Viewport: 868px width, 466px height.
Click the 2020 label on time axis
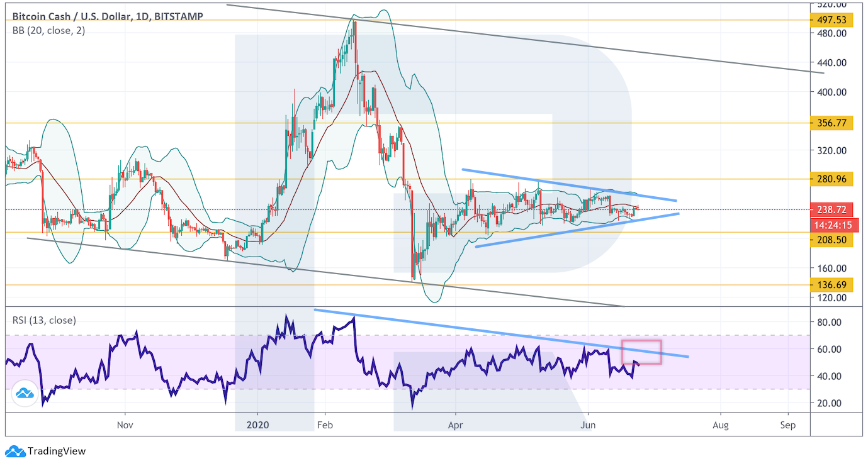click(x=258, y=425)
